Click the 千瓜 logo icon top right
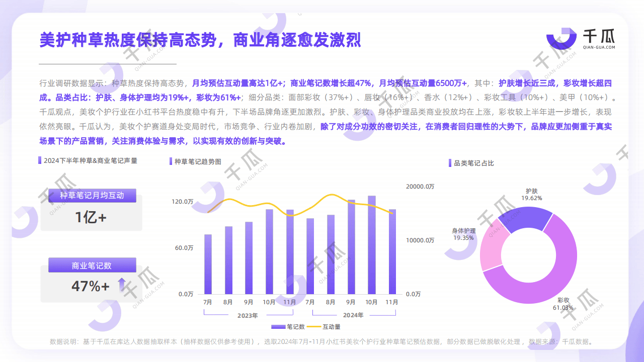Screen dimensions: 644x362 coord(561,38)
